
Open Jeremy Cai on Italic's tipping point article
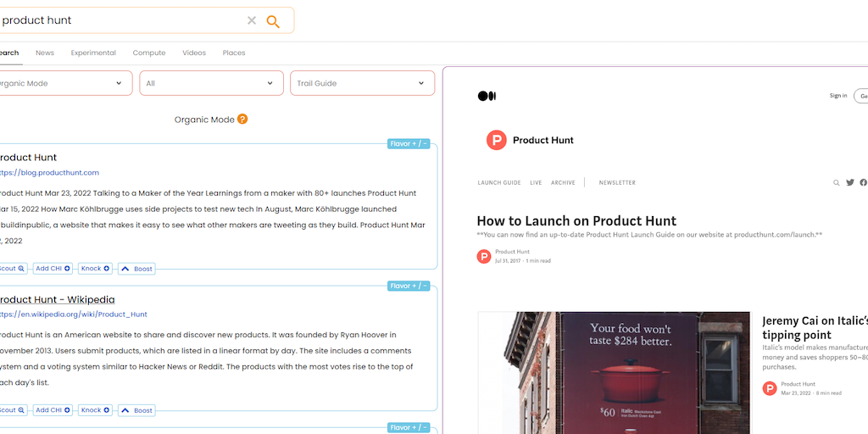click(x=815, y=328)
